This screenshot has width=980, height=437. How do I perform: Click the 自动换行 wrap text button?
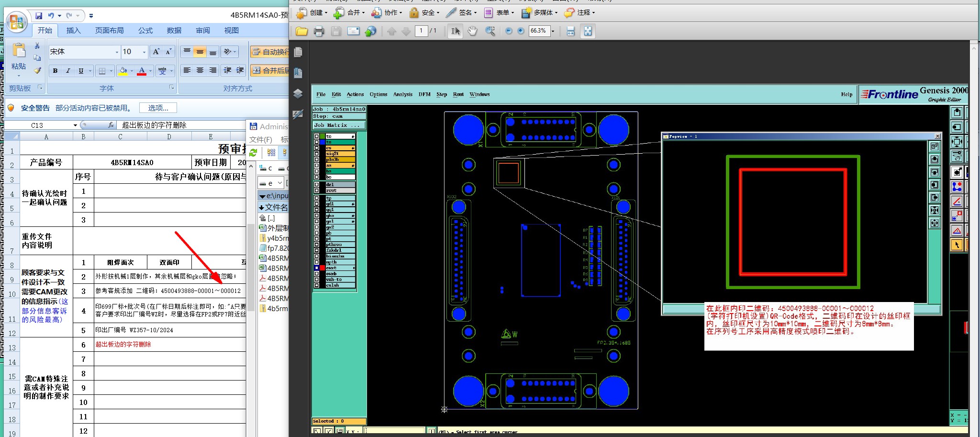coord(270,52)
